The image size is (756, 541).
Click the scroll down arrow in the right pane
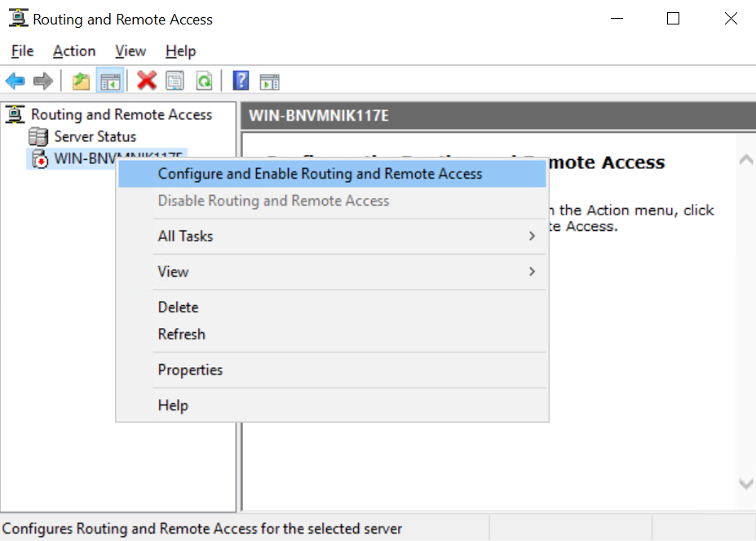tap(746, 484)
